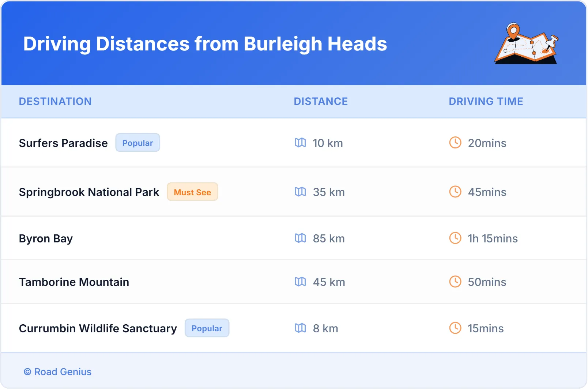Click the 35 km distance value
588x389 pixels.
click(x=329, y=192)
